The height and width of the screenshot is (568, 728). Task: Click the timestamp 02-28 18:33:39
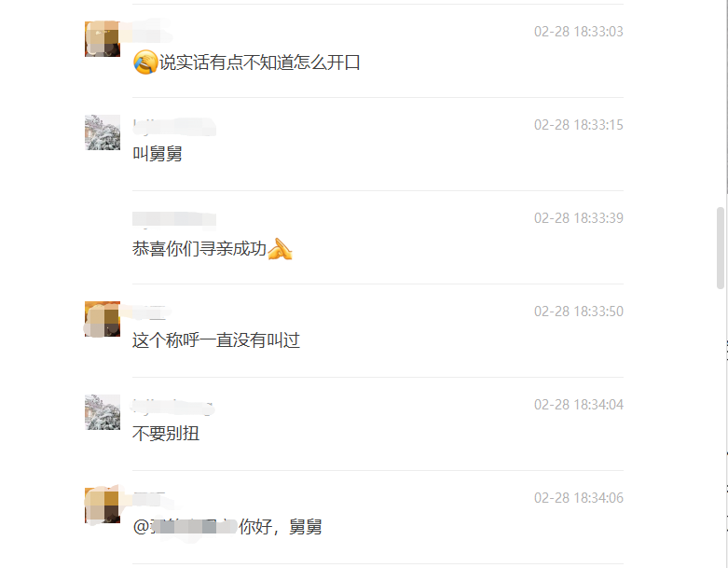pos(579,218)
